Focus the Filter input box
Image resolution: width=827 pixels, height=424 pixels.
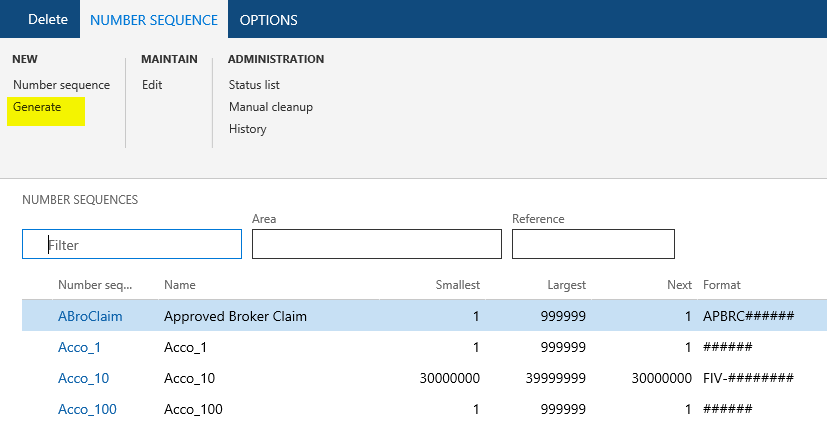(132, 244)
